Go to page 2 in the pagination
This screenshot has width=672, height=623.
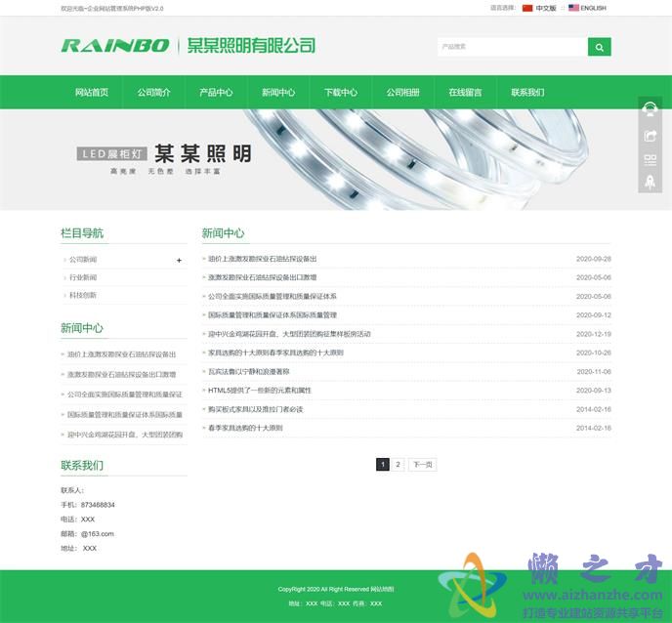(x=398, y=465)
